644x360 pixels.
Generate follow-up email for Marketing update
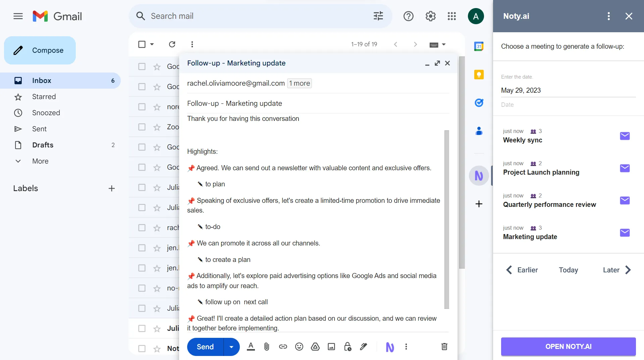(625, 232)
